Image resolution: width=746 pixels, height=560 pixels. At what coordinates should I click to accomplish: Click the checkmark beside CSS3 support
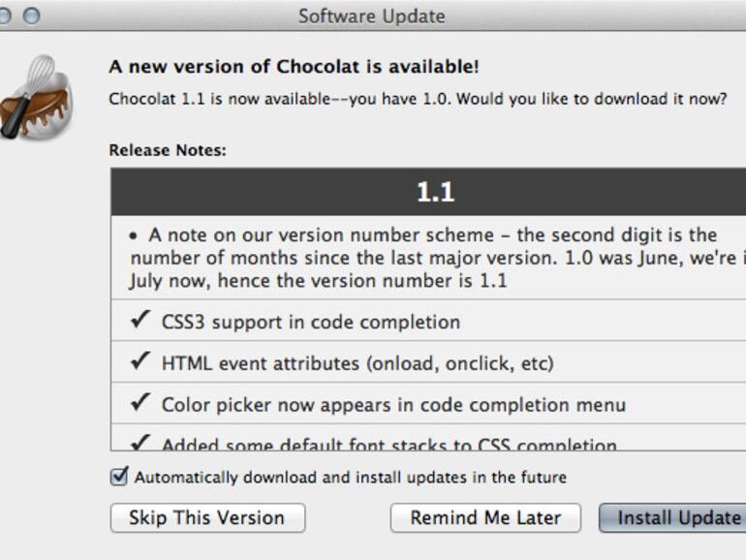pos(140,321)
